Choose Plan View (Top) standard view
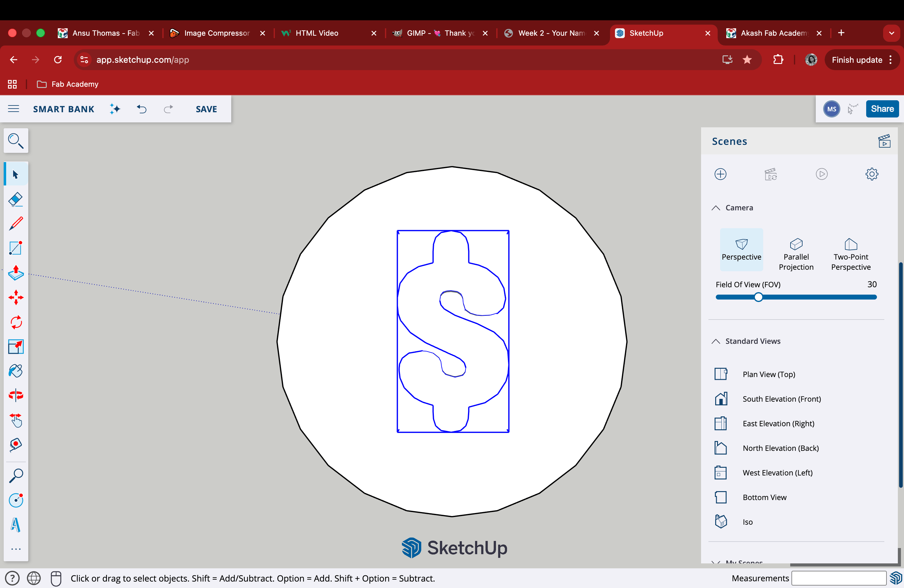Image resolution: width=904 pixels, height=588 pixels. [768, 374]
